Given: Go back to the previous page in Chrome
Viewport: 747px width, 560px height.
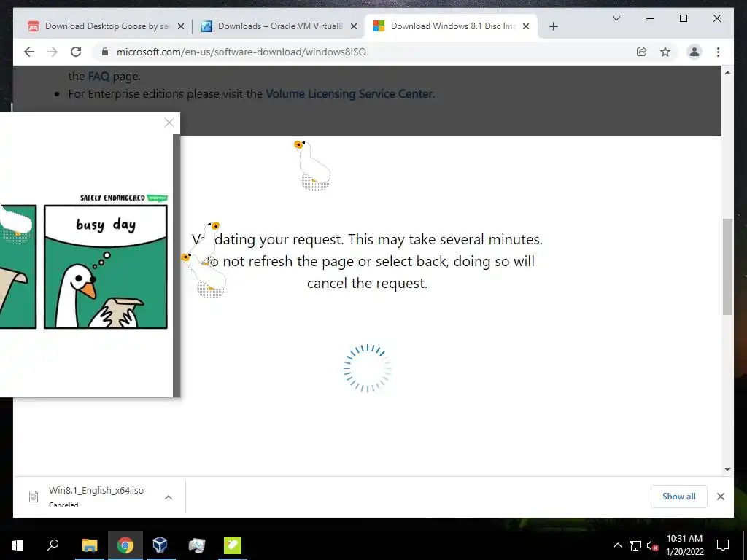Looking at the screenshot, I should pos(29,52).
